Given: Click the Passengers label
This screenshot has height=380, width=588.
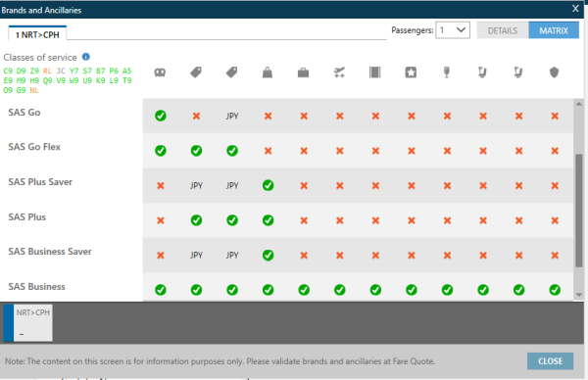Looking at the screenshot, I should pos(413,30).
